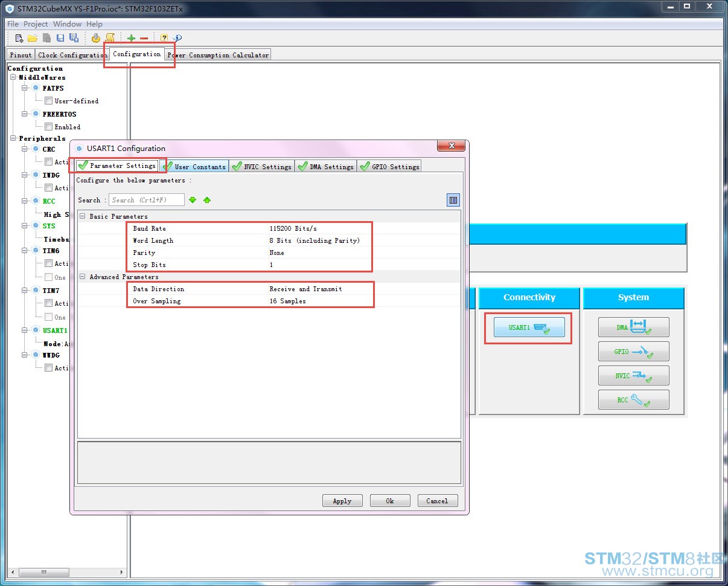This screenshot has width=728, height=586.
Task: Collapse the TIM6 tree node
Action: click(25, 251)
